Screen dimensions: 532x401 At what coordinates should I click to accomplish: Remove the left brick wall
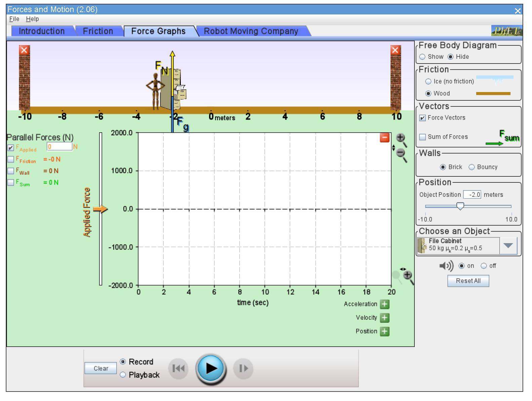pyautogui.click(x=24, y=50)
